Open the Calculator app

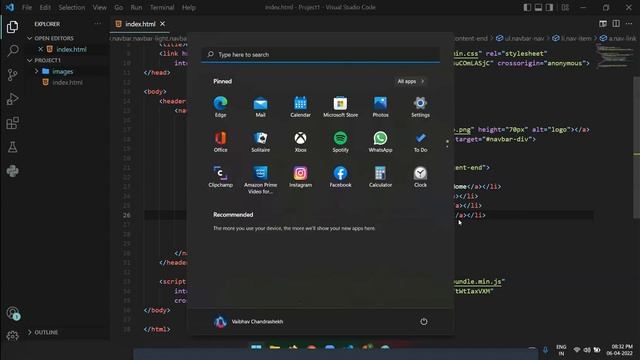point(380,177)
